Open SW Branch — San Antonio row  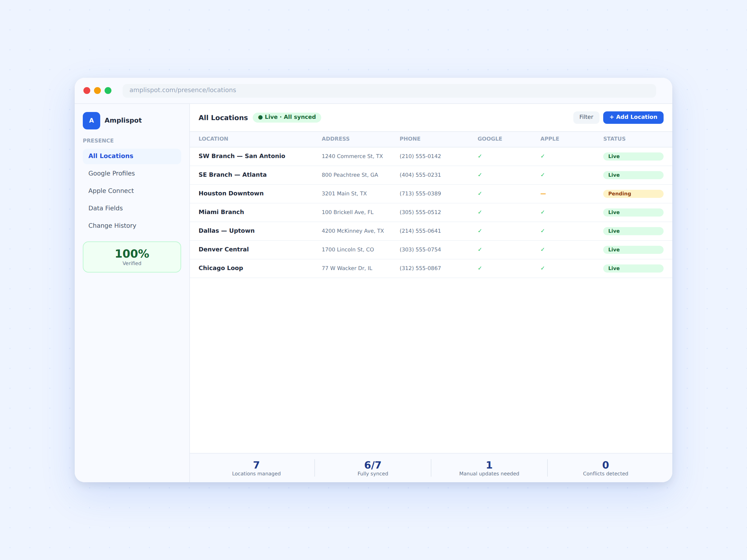pyautogui.click(x=430, y=156)
